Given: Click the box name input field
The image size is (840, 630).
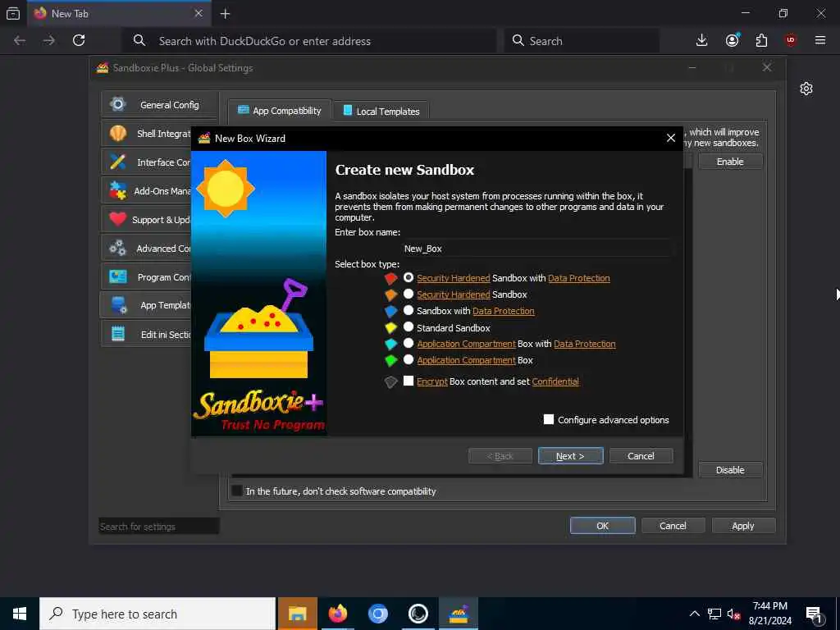Looking at the screenshot, I should [x=536, y=249].
